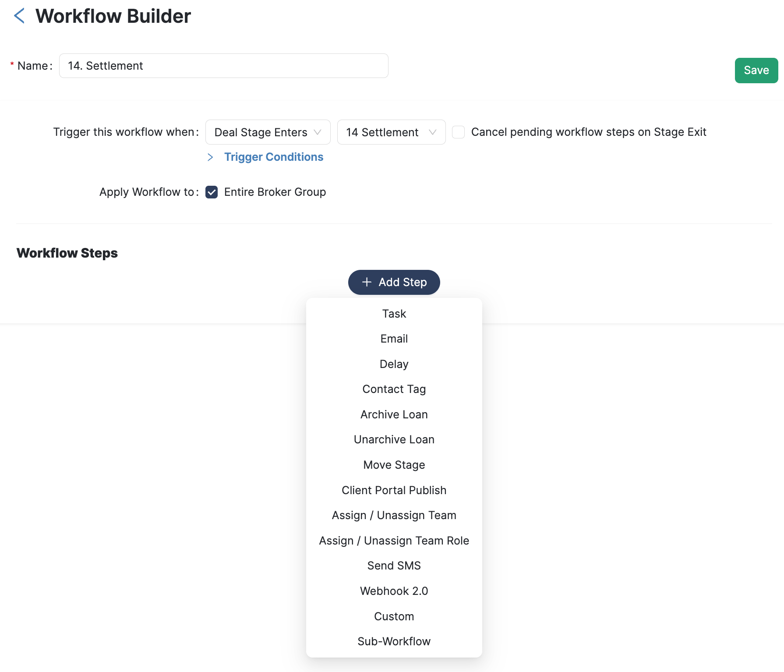Enable Cancel pending workflow steps checkbox
784x672 pixels.
click(458, 132)
